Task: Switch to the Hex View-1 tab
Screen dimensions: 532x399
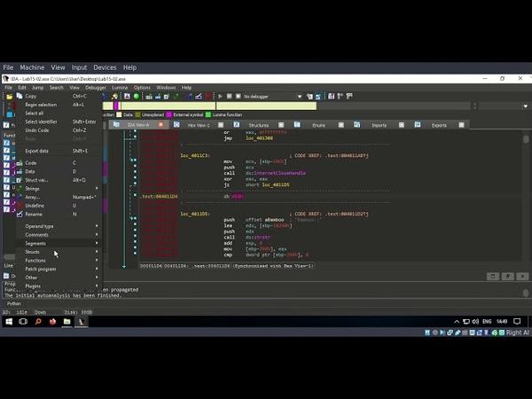Action: pyautogui.click(x=199, y=125)
